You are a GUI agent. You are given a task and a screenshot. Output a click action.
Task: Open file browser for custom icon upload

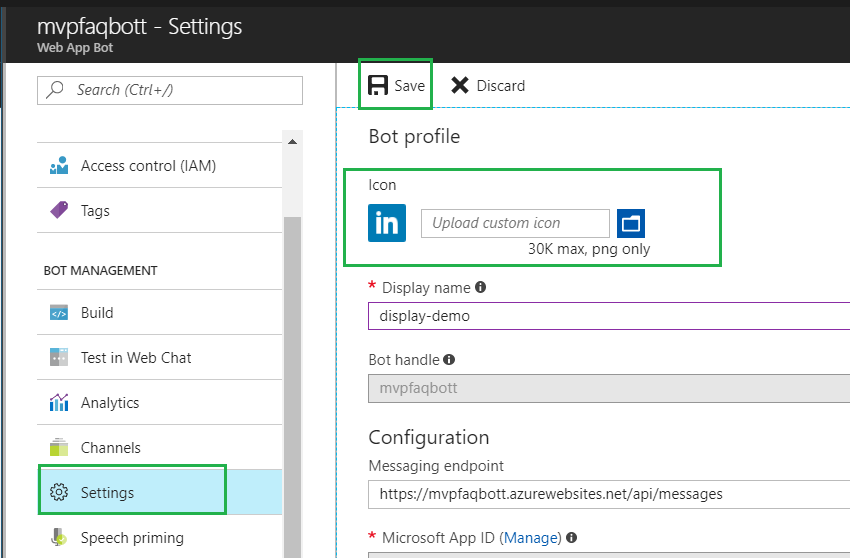(x=631, y=223)
